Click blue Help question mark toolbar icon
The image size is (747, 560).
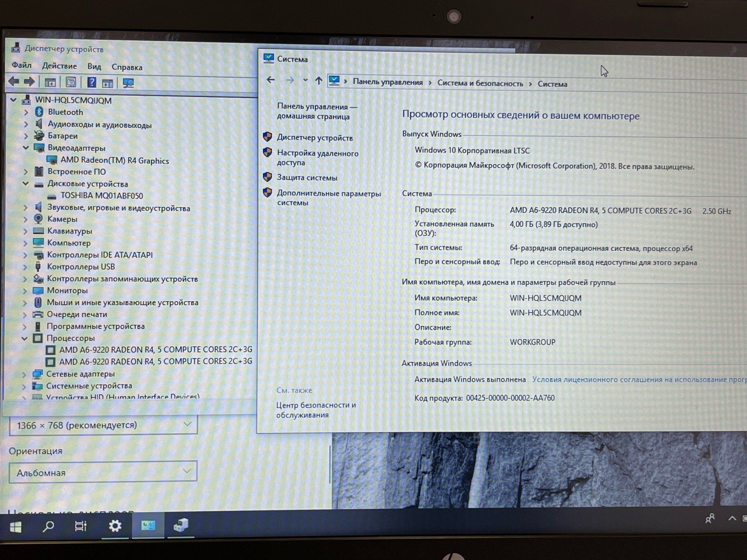point(92,82)
